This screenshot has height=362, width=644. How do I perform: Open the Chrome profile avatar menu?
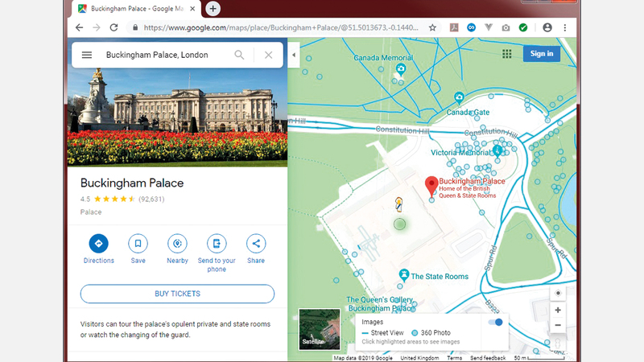[x=547, y=27]
